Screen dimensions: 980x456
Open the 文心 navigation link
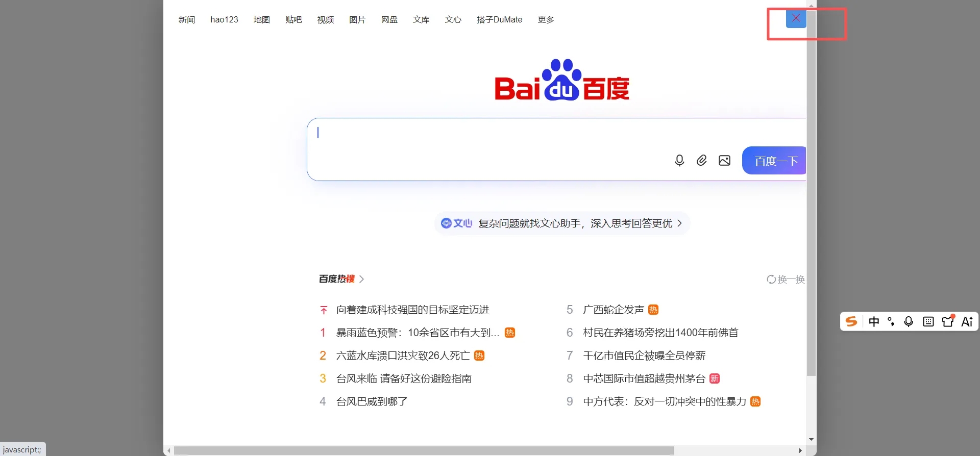453,19
